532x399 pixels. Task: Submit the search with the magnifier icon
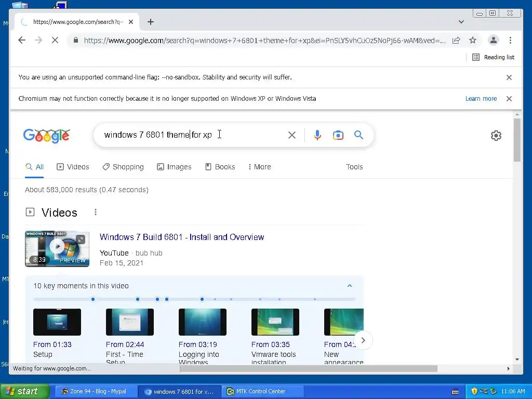358,135
